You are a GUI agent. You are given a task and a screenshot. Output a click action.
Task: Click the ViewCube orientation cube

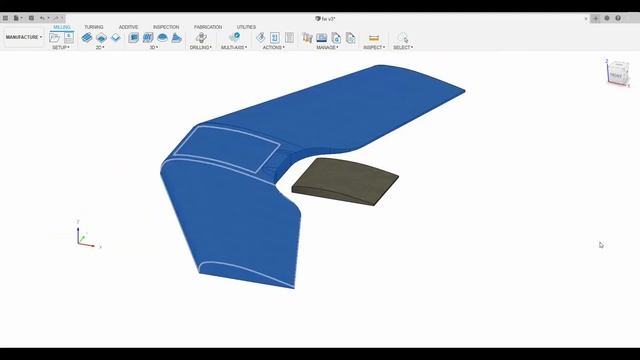click(x=618, y=73)
